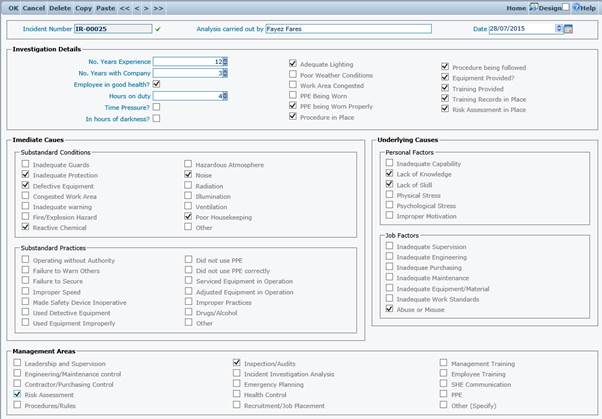The image size is (602, 419).
Task: Enable the Time Pressure checkbox
Action: point(157,107)
